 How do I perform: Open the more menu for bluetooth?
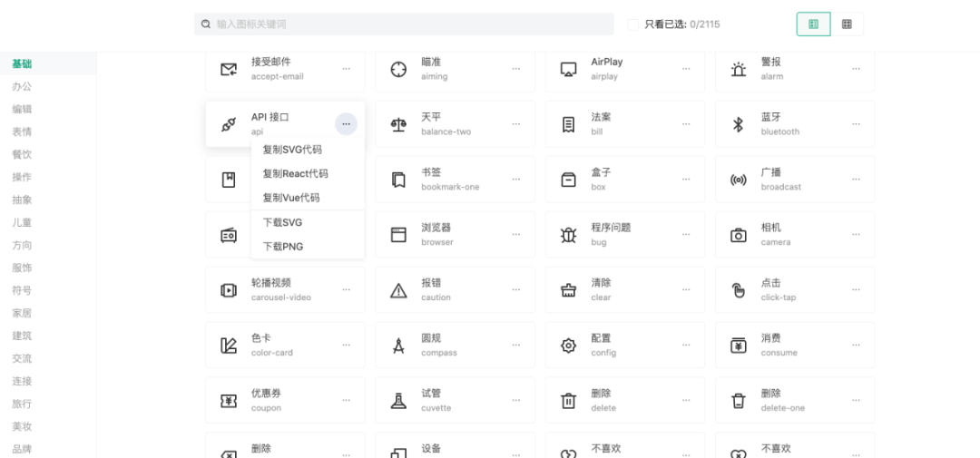click(x=857, y=123)
